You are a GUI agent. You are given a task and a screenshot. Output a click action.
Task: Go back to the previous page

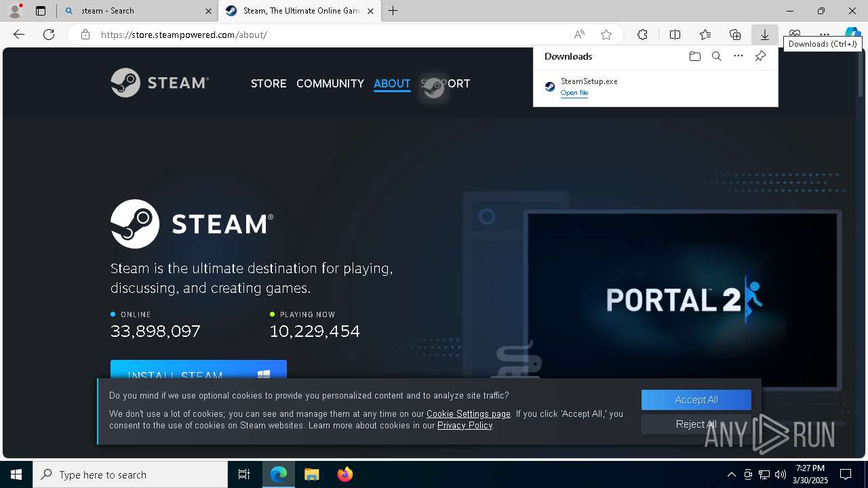pyautogui.click(x=19, y=35)
